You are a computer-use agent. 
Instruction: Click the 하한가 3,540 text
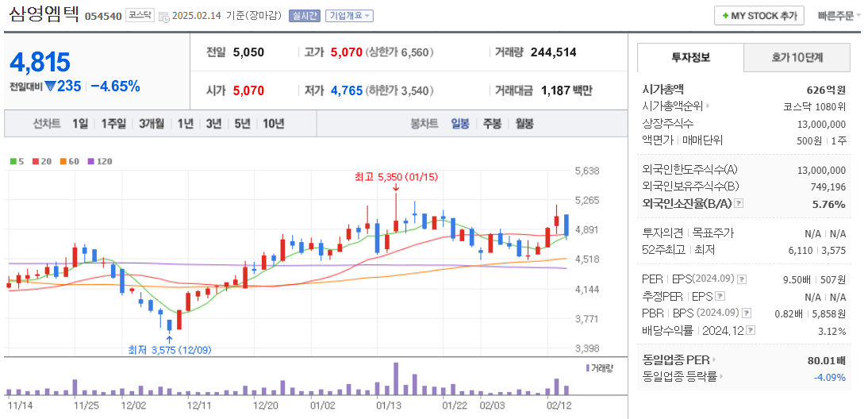point(399,90)
